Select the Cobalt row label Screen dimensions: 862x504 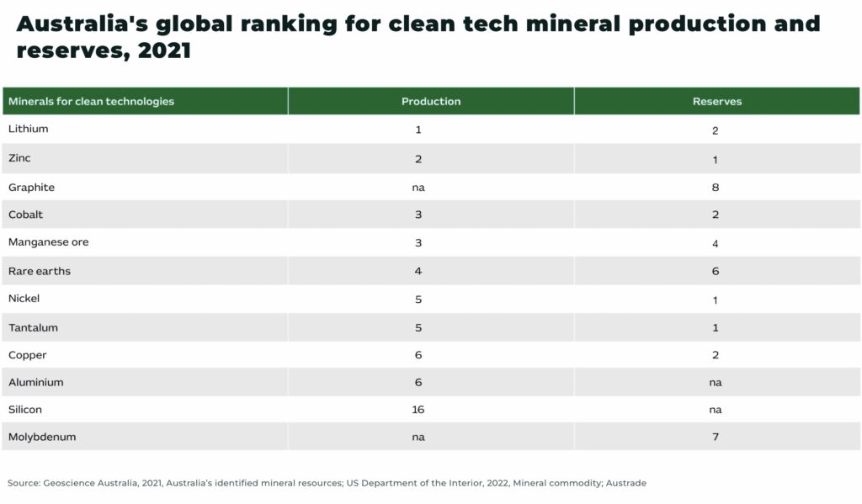(x=25, y=215)
